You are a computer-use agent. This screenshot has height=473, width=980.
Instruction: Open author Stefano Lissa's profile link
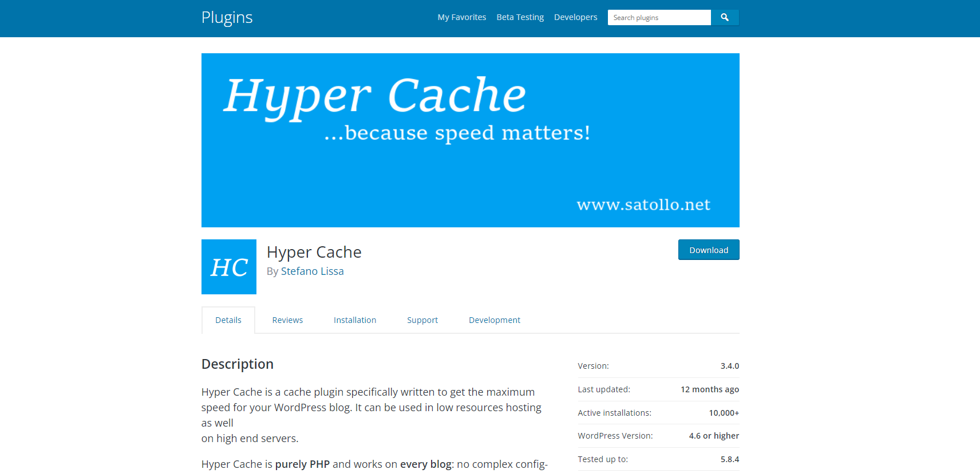pyautogui.click(x=312, y=271)
